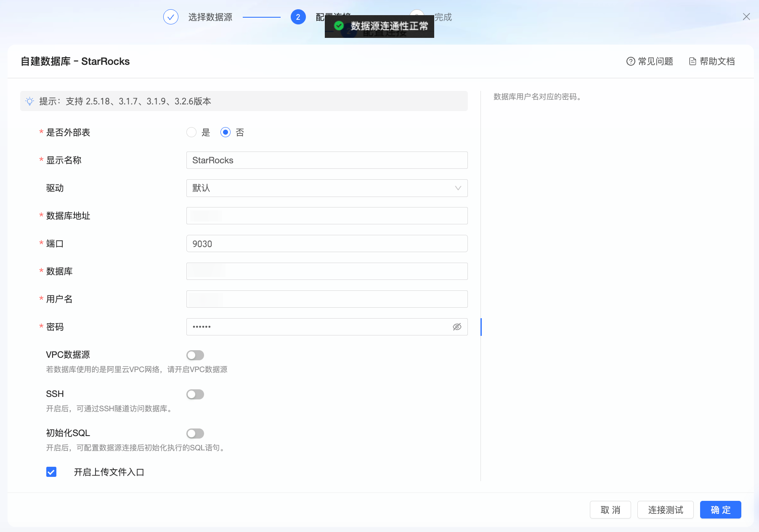Click the 连接测试 button
This screenshot has width=759, height=532.
tap(666, 510)
